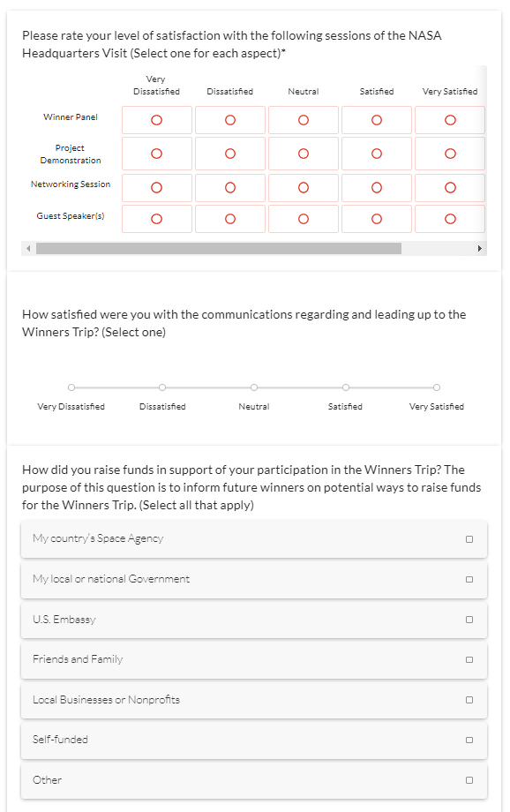The image size is (510, 812).
Task: Check Local Businesses or Nonprofits
Action: [x=254, y=700]
